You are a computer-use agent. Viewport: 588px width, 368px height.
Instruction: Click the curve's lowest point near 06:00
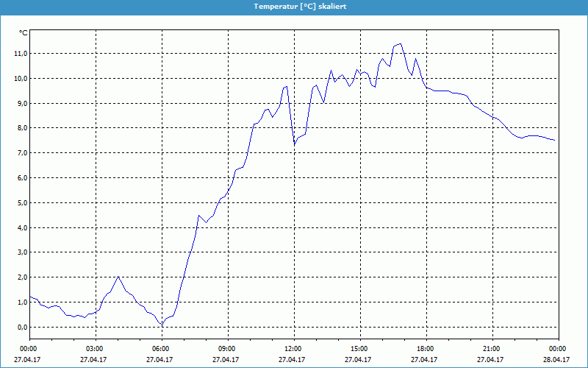click(162, 325)
